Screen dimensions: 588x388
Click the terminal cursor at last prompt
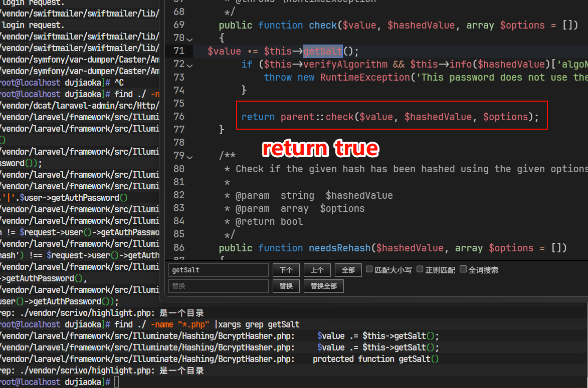coord(117,382)
